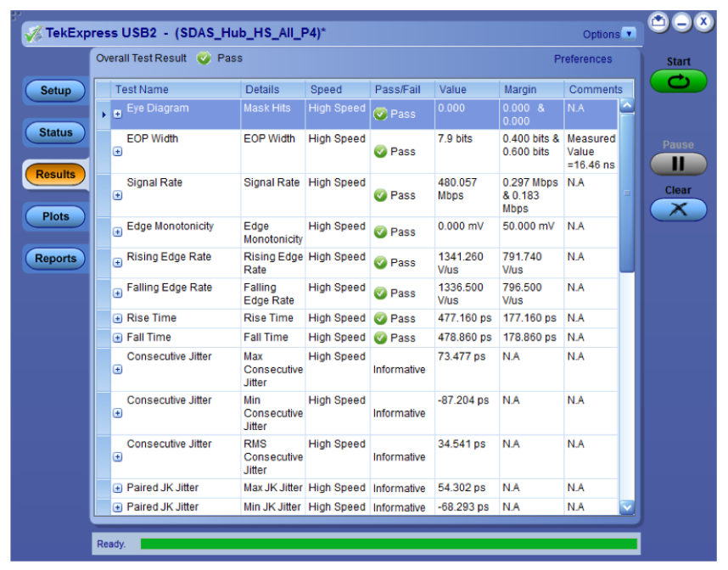Open the Preferences menu
Viewport: 728px width, 570px height.
tap(583, 59)
